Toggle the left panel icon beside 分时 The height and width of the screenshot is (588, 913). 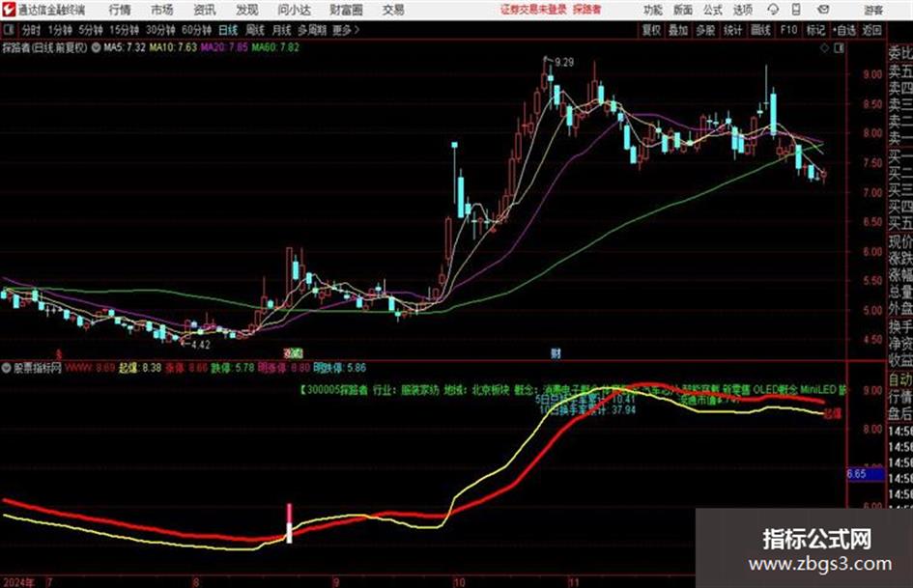[8, 30]
